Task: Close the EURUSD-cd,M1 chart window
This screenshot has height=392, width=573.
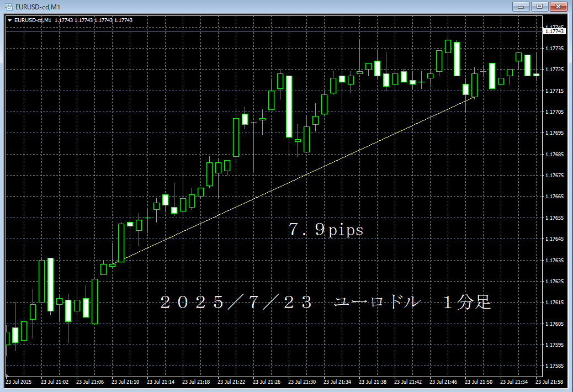Action: (x=559, y=7)
